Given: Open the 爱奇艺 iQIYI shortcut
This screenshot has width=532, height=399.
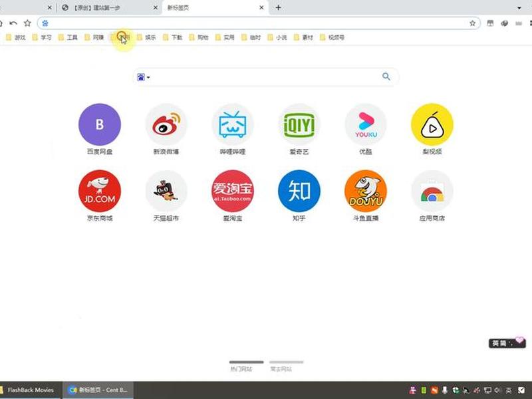Looking at the screenshot, I should click(x=299, y=129).
